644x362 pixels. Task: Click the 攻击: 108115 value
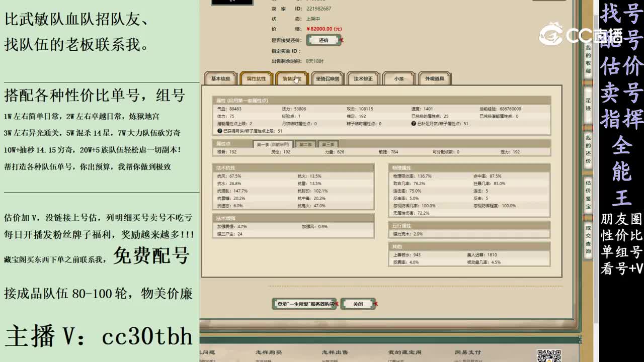point(360,109)
